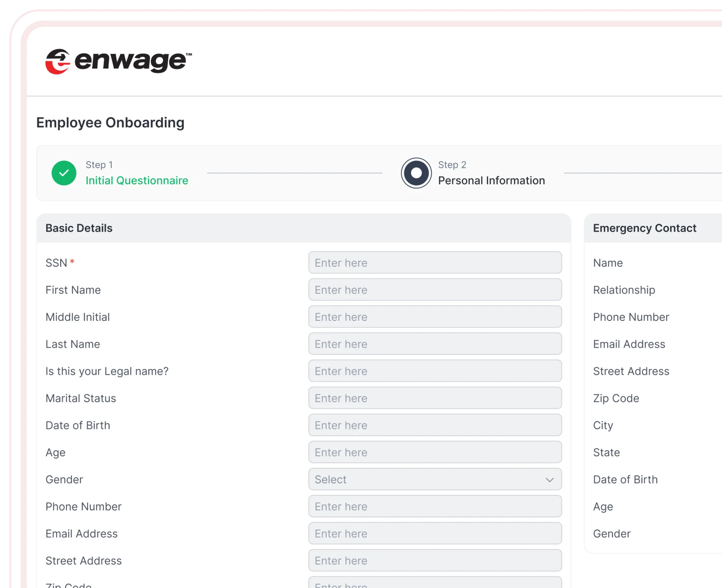Click the Middle Initial text box
The image size is (722, 588).
(x=435, y=317)
